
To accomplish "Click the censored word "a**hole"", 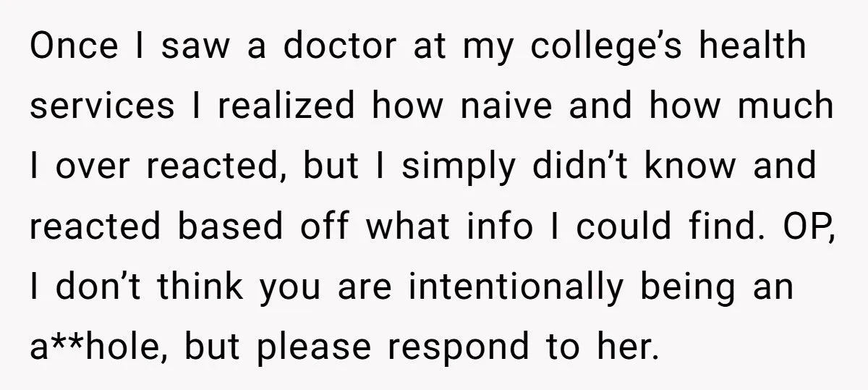I will coord(98,349).
